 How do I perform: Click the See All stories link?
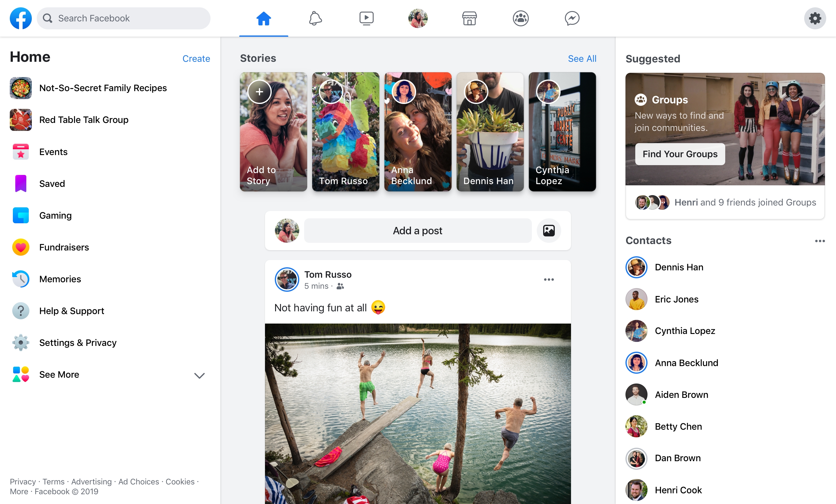(x=582, y=58)
